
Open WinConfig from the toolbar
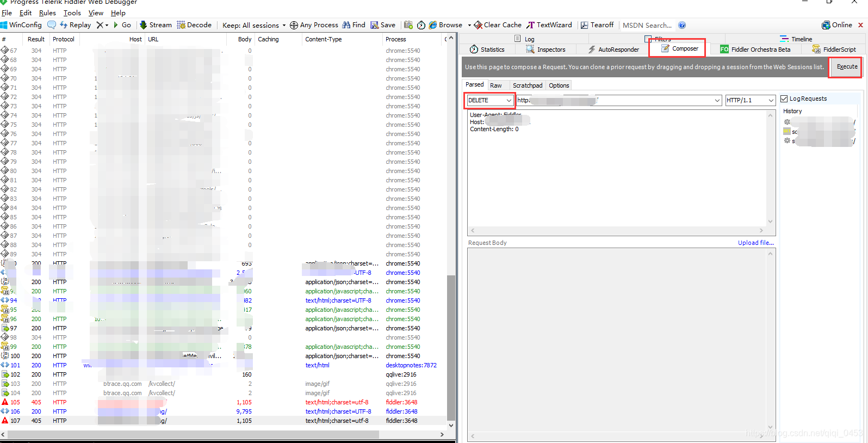click(21, 25)
